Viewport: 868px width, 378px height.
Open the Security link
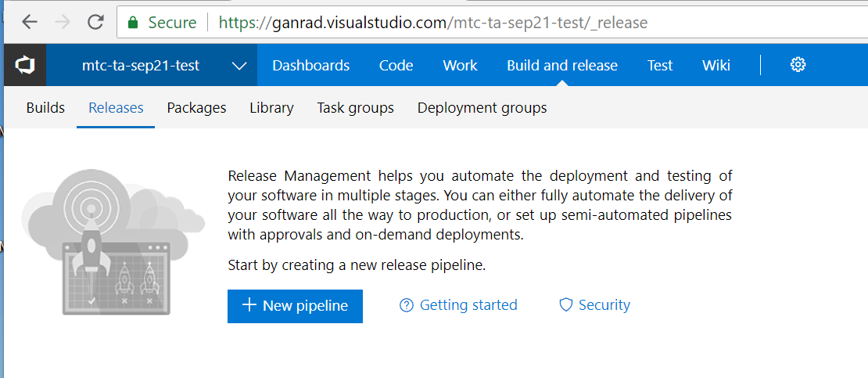pos(604,305)
